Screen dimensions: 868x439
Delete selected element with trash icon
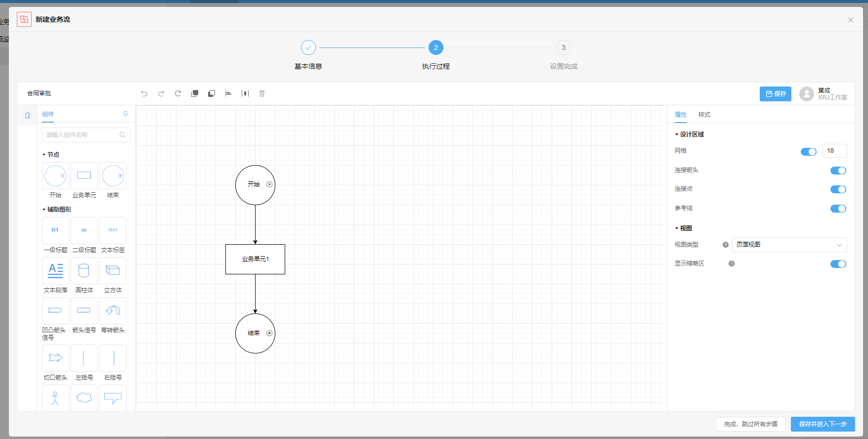point(262,93)
